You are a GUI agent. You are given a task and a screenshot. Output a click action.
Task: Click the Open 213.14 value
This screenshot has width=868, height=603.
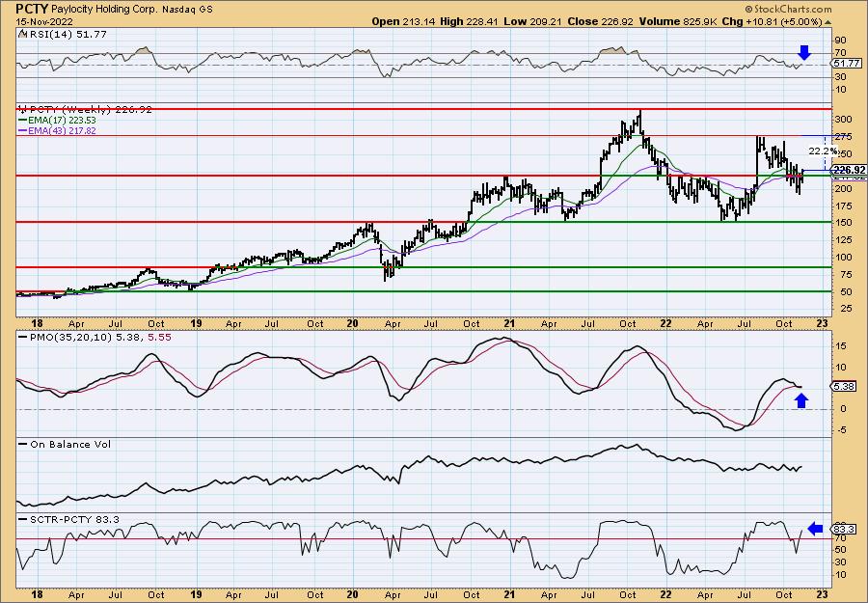coord(405,21)
